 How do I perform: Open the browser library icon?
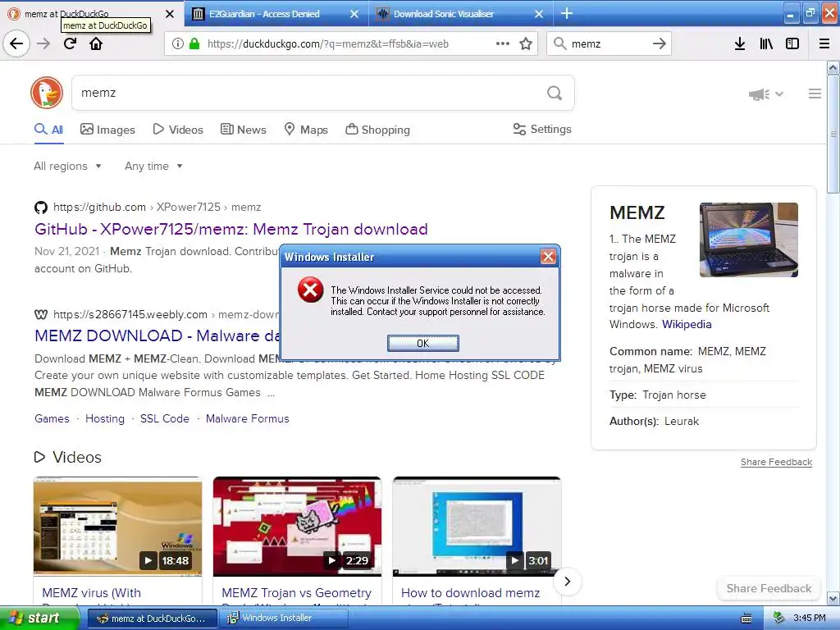[x=766, y=43]
